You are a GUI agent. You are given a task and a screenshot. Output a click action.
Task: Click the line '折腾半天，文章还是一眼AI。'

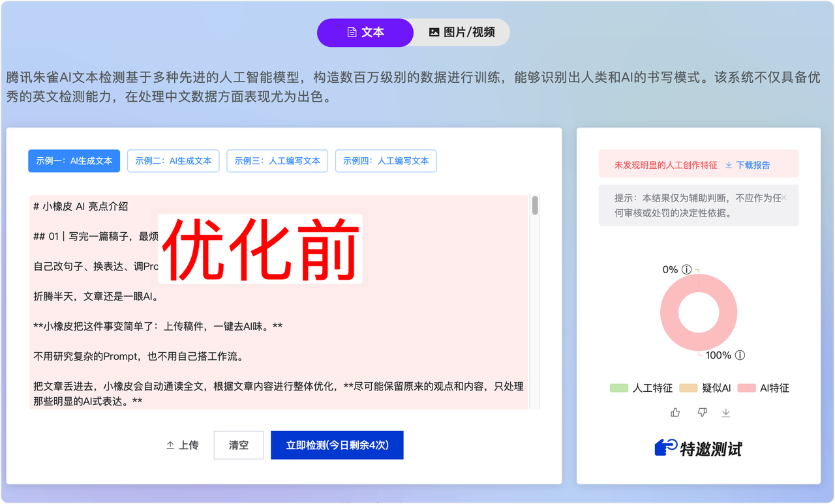(97, 296)
